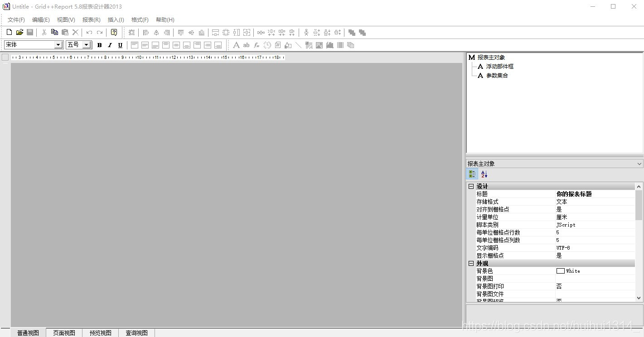The image size is (644, 337).
Task: Insert a barcode control
Action: coord(340,45)
